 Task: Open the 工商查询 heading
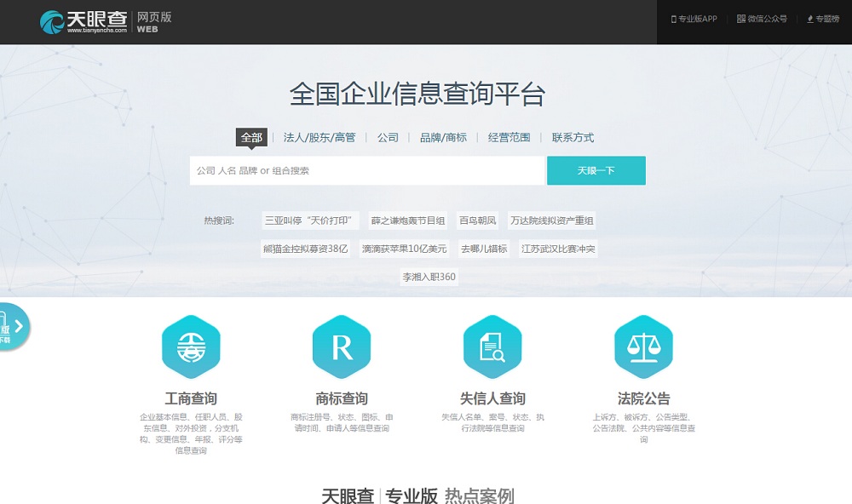point(191,398)
